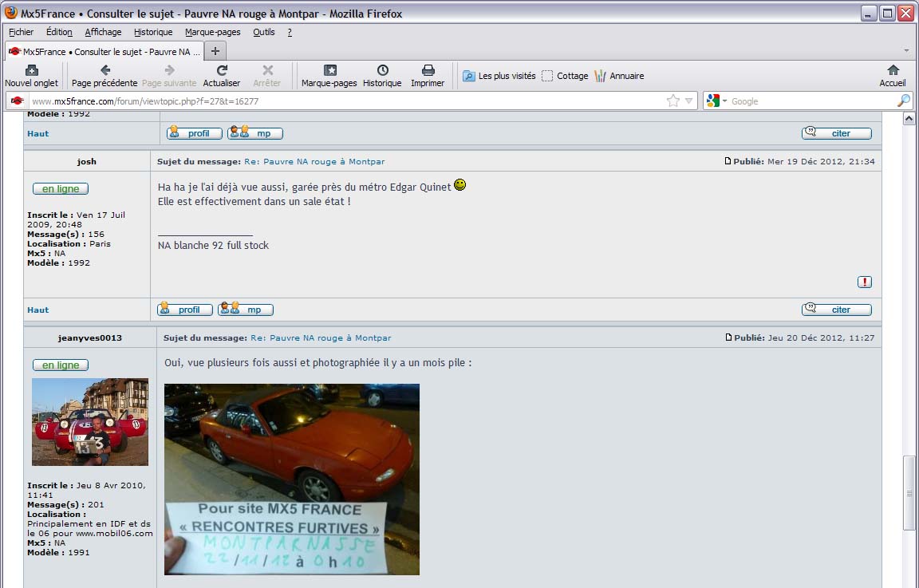
Task: Click the URL address field
Action: pos(345,101)
